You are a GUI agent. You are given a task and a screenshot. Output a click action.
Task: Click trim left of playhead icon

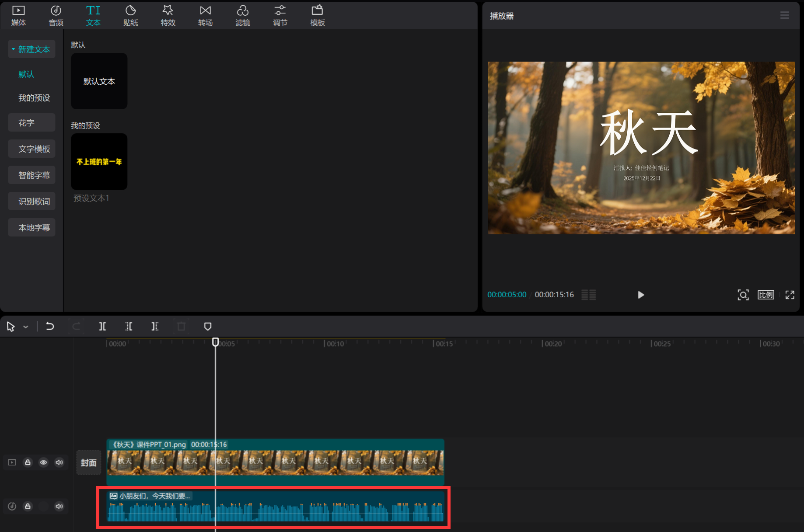(129, 327)
